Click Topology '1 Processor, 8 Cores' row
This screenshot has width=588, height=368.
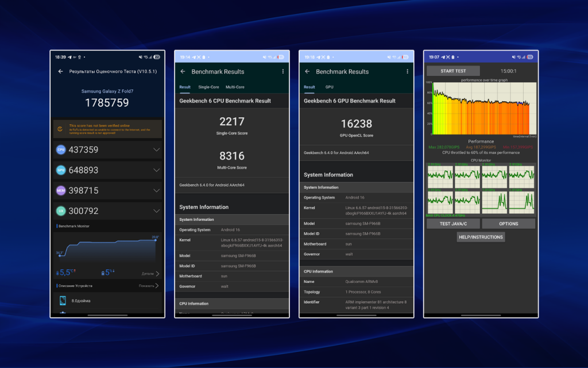point(356,292)
